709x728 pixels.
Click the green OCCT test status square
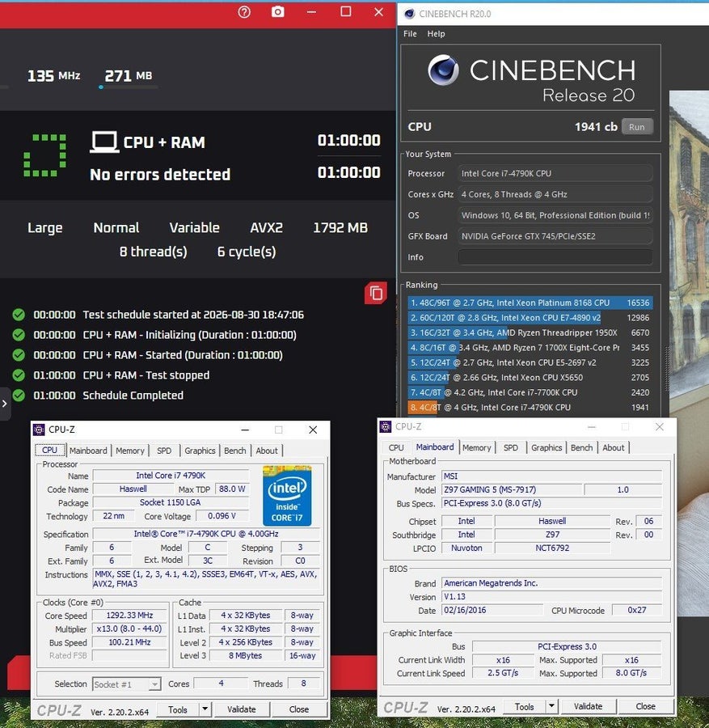[x=44, y=155]
